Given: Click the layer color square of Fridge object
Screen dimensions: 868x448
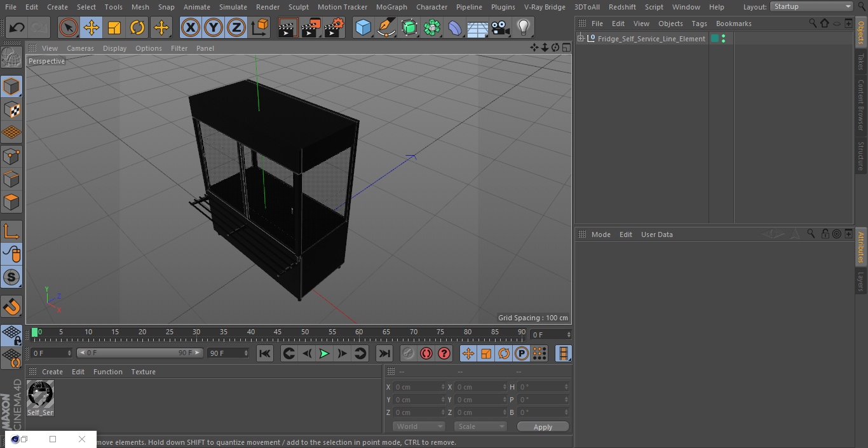Looking at the screenshot, I should tap(715, 39).
